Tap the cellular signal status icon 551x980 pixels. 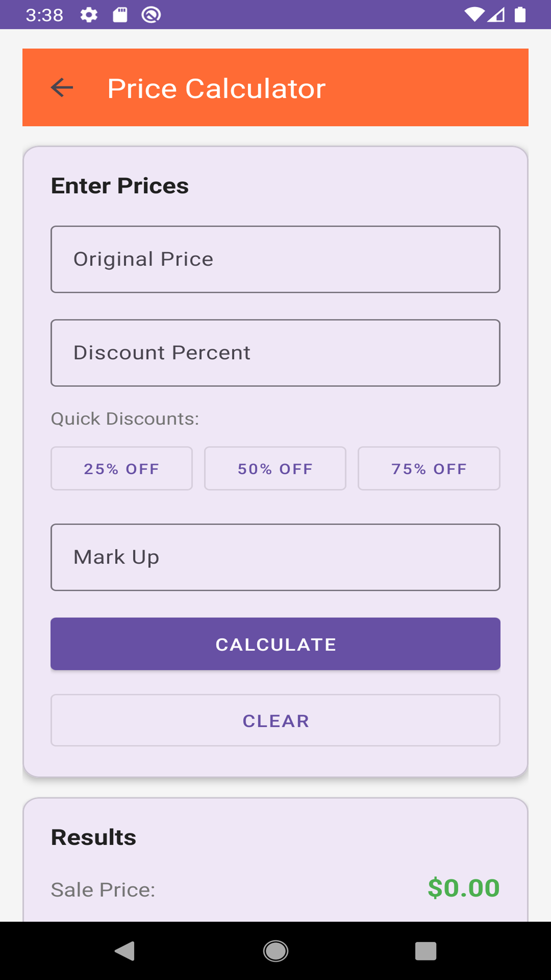[496, 15]
